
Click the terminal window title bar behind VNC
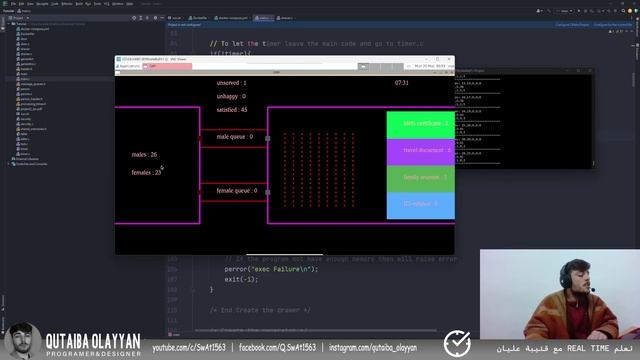(x=524, y=71)
